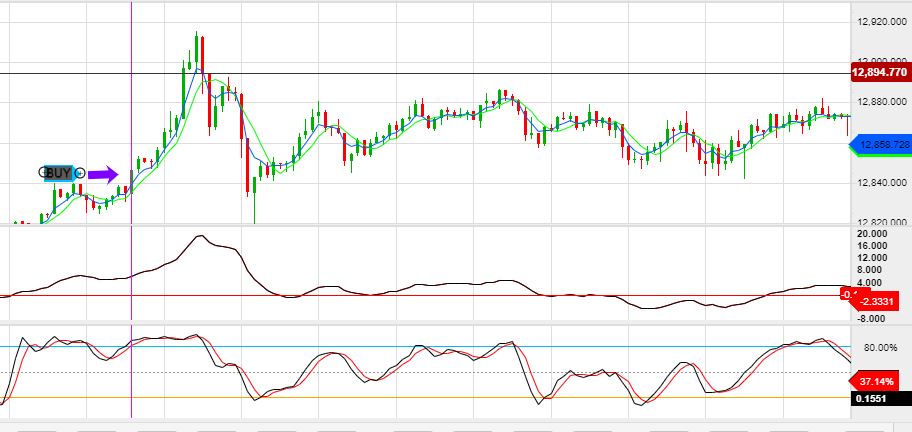Click the left resize handle of BUY label

tap(42, 173)
